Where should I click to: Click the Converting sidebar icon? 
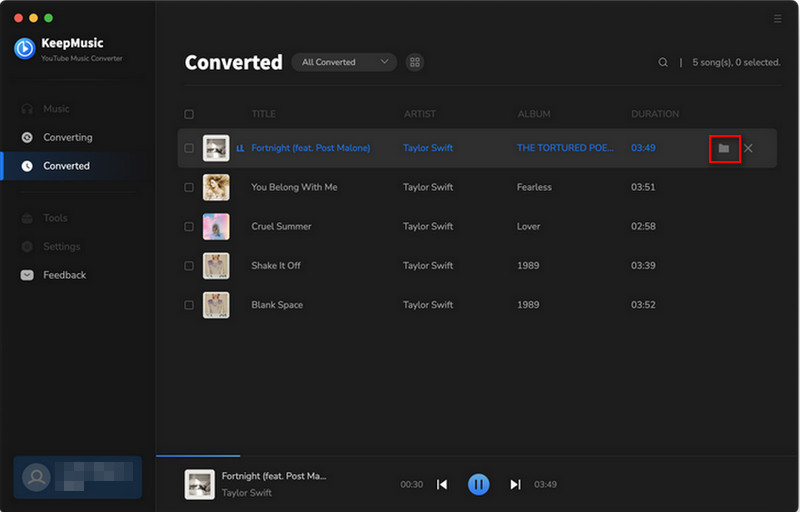(x=27, y=137)
